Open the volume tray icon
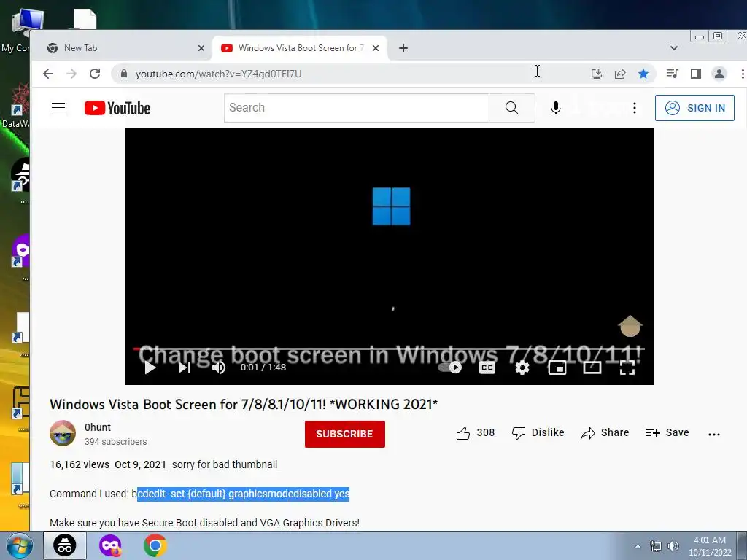The height and width of the screenshot is (560, 747). coord(673,546)
